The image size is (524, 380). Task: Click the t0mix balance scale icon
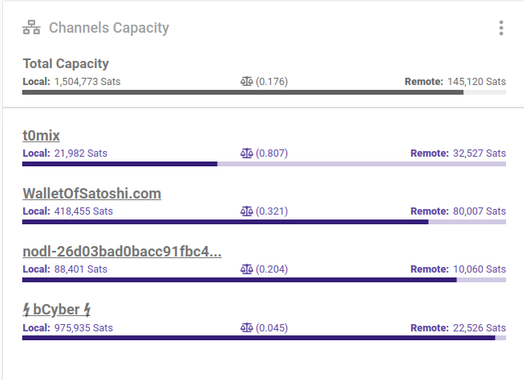point(247,153)
